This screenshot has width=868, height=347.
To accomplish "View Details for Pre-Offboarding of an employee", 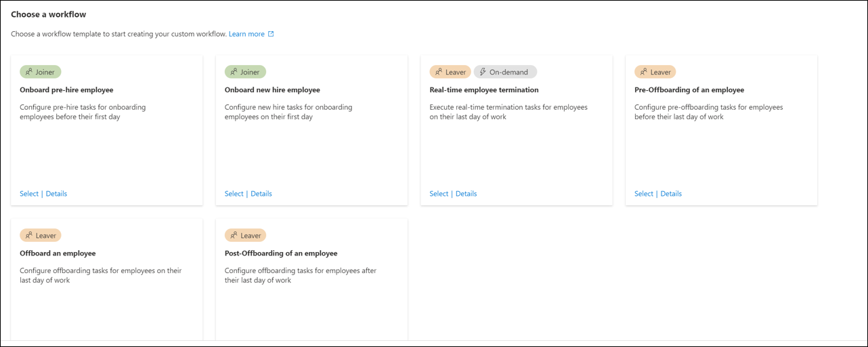I will click(671, 194).
